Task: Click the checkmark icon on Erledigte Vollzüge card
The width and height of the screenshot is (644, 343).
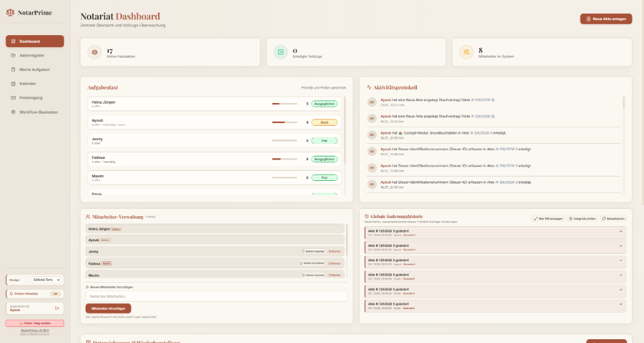Action: coord(280,52)
